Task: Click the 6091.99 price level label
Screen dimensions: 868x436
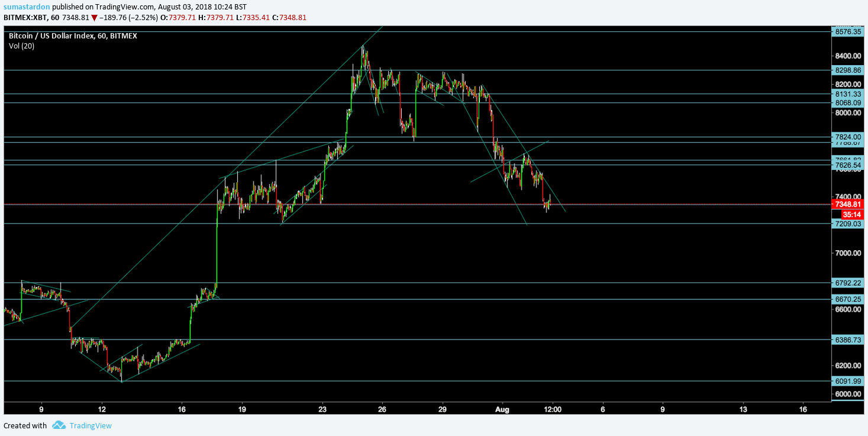Action: [x=847, y=382]
